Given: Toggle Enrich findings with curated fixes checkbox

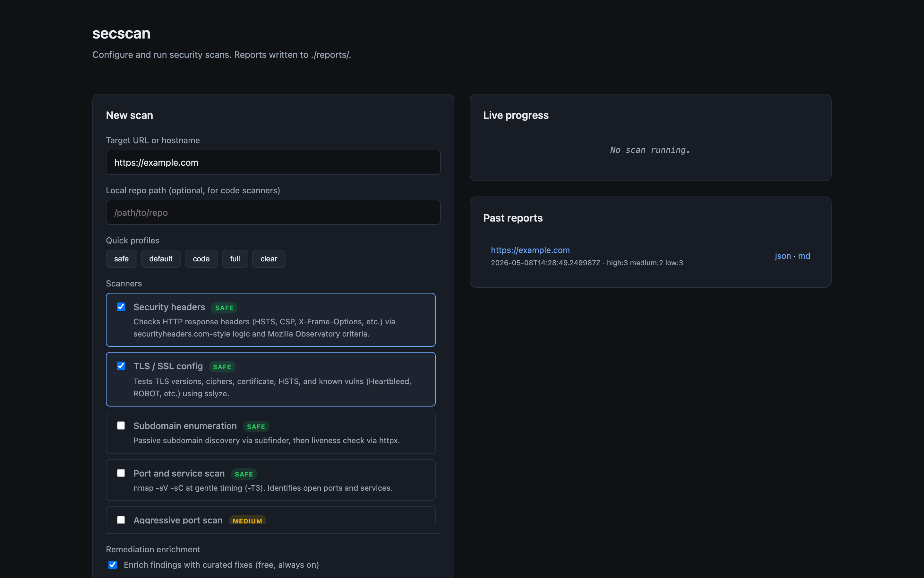Looking at the screenshot, I should (112, 565).
